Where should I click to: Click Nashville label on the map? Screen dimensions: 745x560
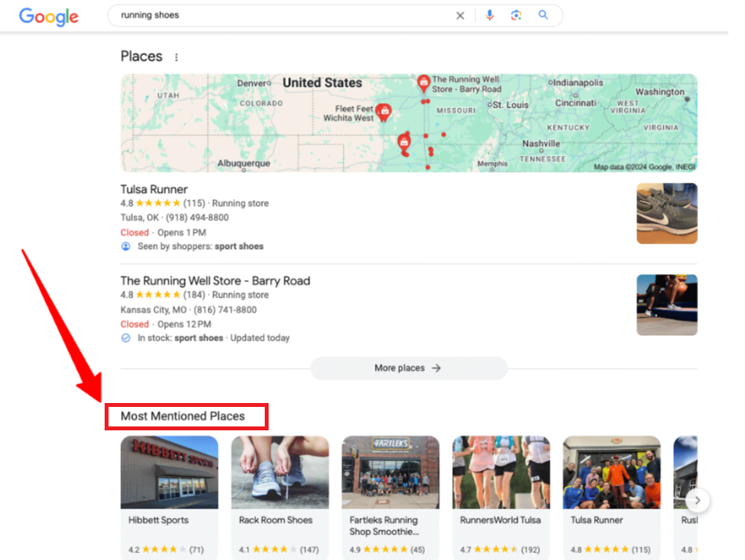click(541, 144)
